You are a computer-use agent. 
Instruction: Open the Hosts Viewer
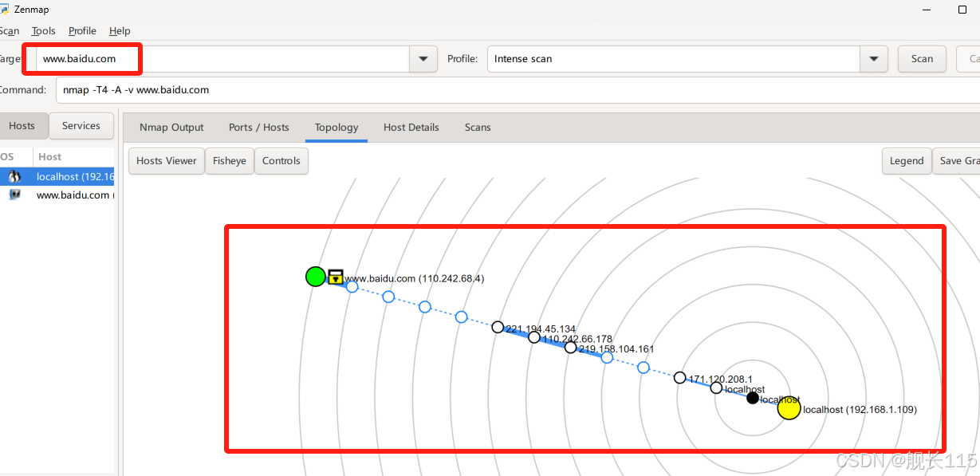(x=167, y=160)
